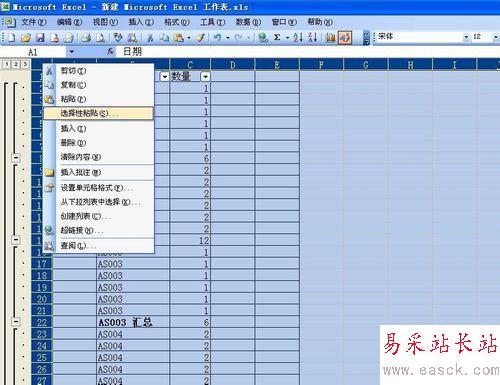Screen dimensions: 500x385
Task: Open the Name Box dropdown arrow
Action: coord(71,52)
